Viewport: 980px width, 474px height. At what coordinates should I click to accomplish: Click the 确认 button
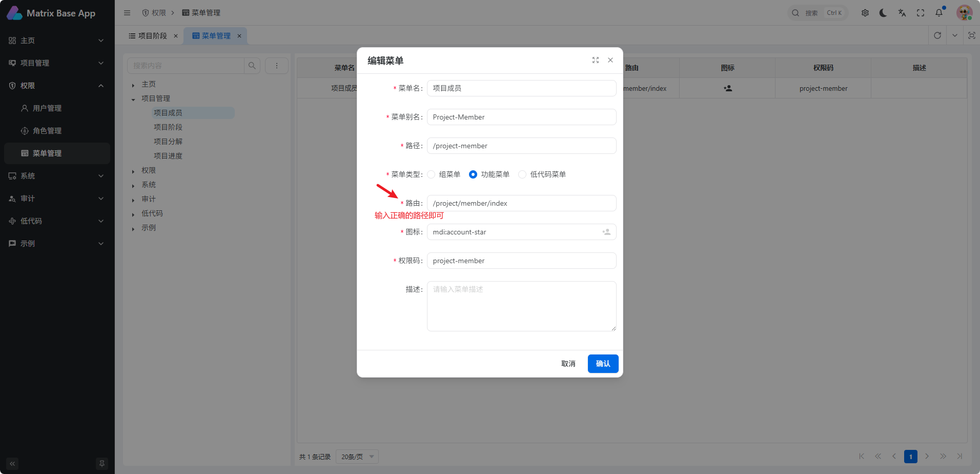(x=603, y=364)
